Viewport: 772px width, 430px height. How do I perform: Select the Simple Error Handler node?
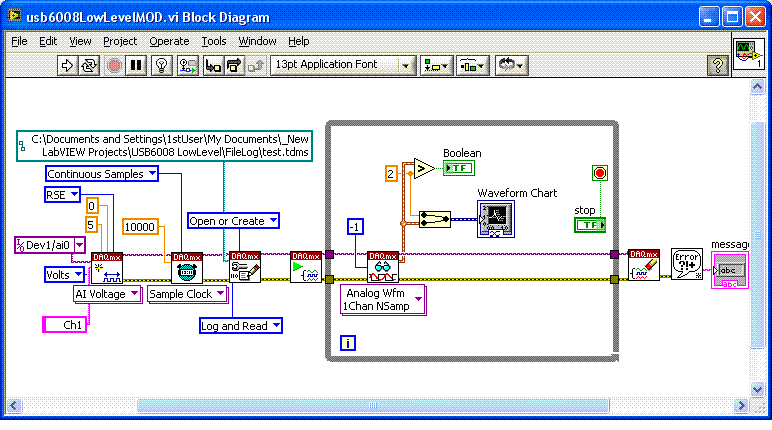(687, 264)
